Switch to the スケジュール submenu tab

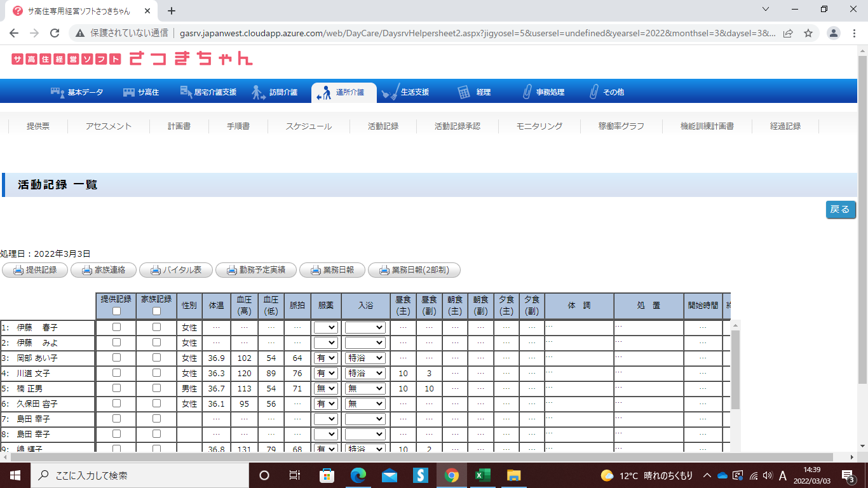(x=308, y=126)
